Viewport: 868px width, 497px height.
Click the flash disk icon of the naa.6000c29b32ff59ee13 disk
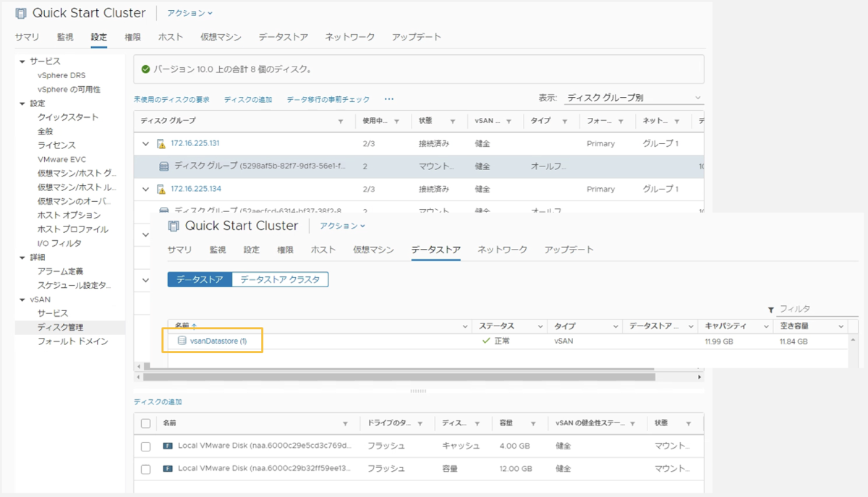(168, 469)
